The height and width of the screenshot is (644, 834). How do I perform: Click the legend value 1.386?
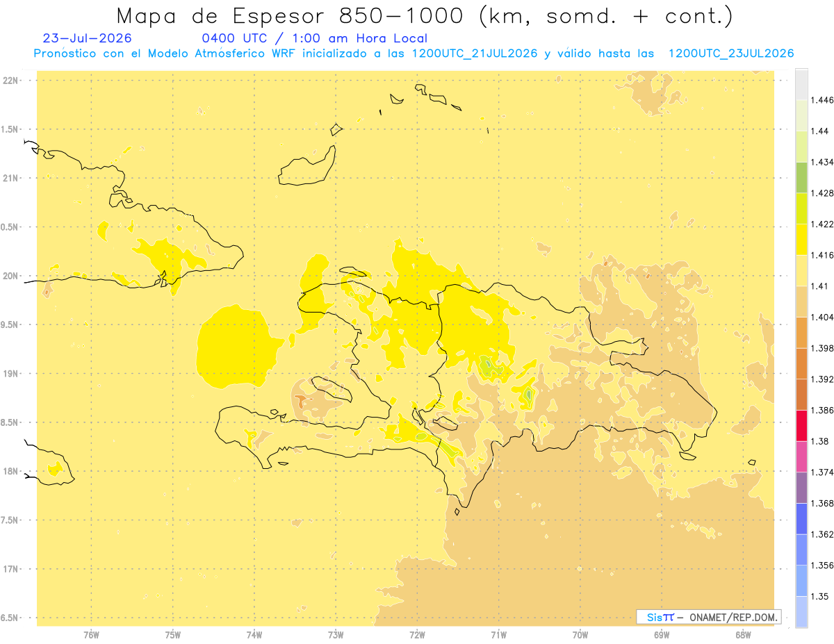point(822,410)
